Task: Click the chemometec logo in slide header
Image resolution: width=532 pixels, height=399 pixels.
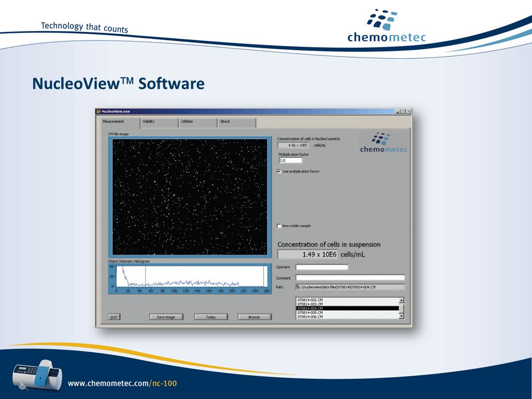Action: pyautogui.click(x=386, y=26)
